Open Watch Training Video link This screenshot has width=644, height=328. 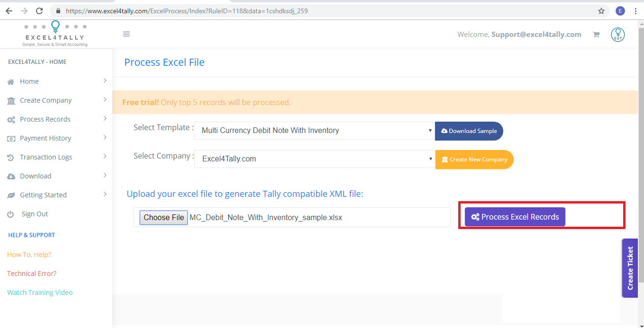(40, 293)
